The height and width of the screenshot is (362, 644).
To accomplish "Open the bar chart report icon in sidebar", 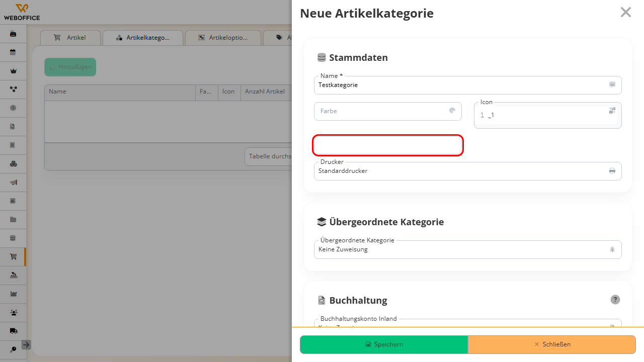I will tap(13, 201).
